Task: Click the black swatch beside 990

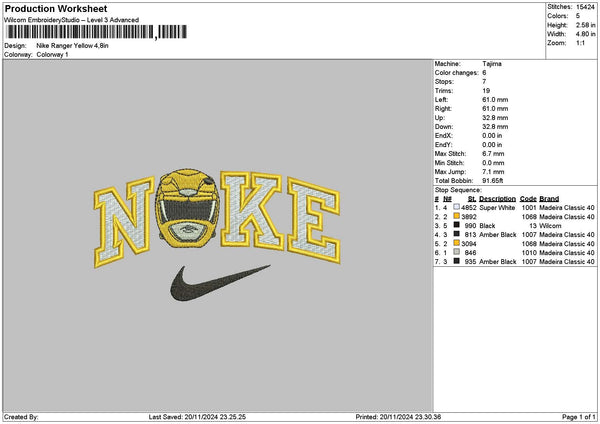Action: [x=457, y=225]
